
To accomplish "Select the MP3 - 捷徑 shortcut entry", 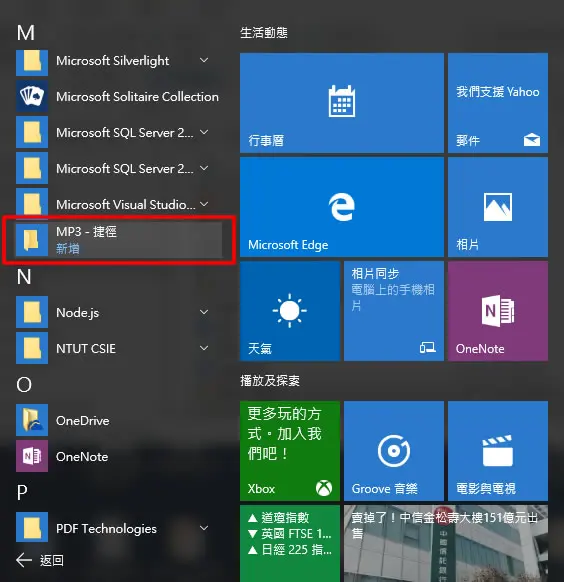I will 119,240.
